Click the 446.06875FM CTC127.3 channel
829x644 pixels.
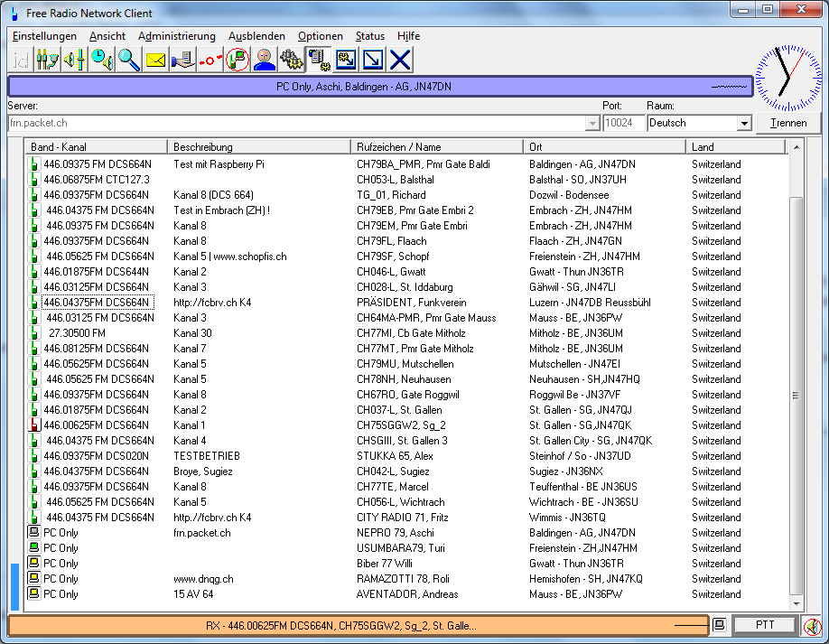point(97,179)
